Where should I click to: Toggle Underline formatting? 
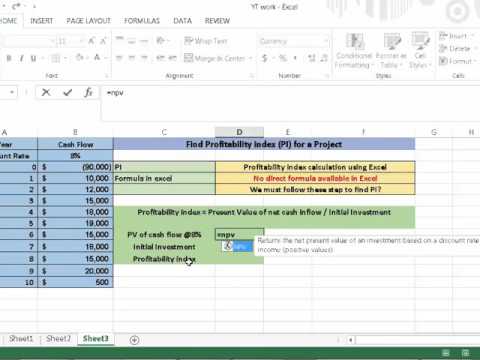[x=33, y=59]
